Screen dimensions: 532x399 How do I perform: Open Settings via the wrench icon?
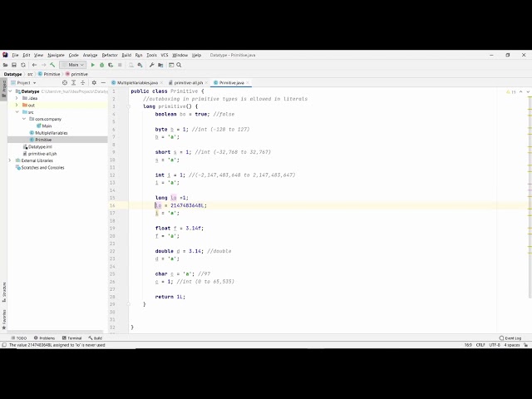[x=151, y=65]
